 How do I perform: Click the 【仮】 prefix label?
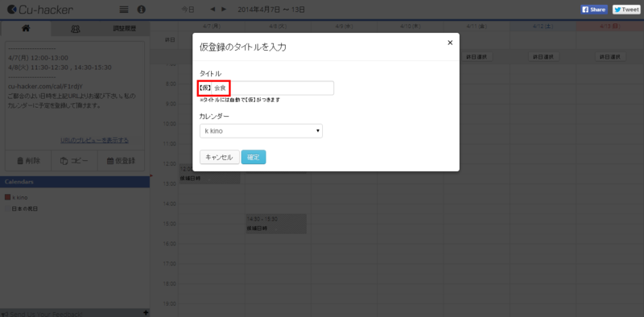pos(205,88)
